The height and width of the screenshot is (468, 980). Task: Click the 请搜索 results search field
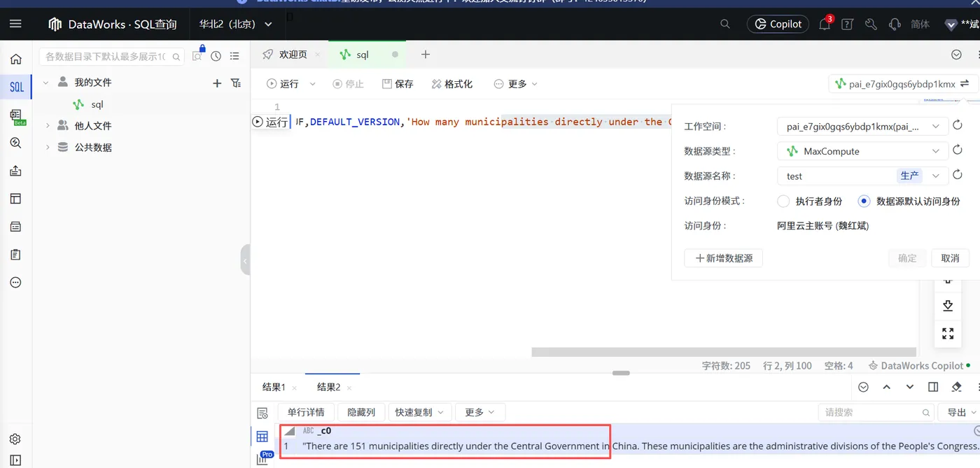pos(876,412)
